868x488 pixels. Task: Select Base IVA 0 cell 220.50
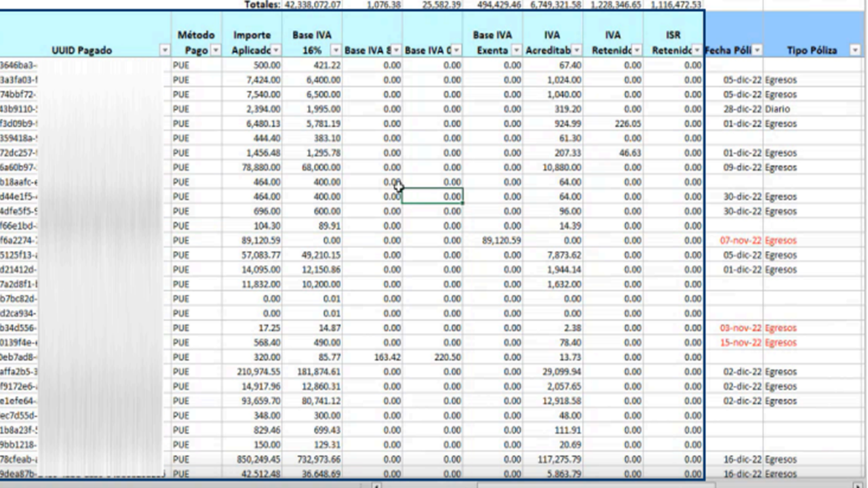coord(433,357)
